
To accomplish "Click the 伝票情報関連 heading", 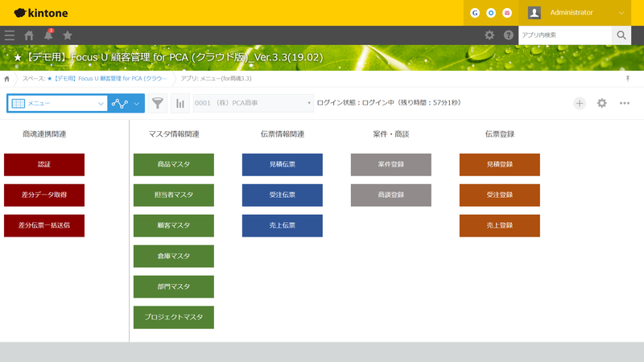I will pyautogui.click(x=283, y=134).
